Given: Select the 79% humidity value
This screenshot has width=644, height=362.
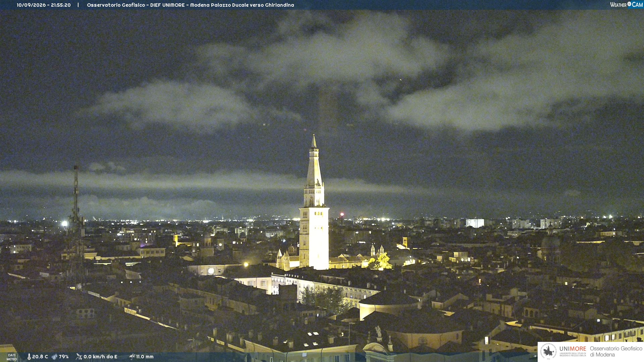Looking at the screenshot, I should [64, 357].
